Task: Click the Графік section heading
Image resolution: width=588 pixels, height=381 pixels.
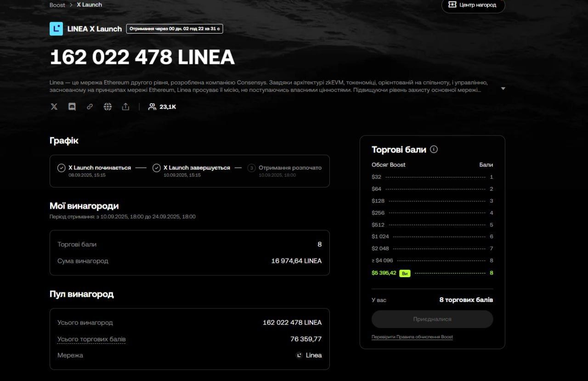Action: pyautogui.click(x=64, y=141)
